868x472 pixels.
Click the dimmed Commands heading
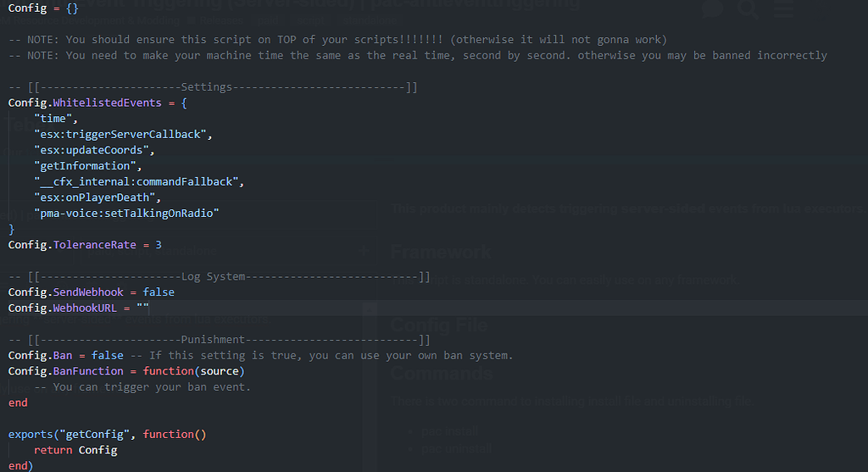(x=439, y=373)
